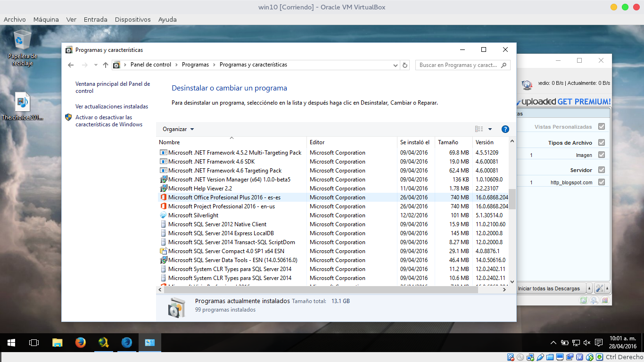Refresh the Programs and Features list
Image resolution: width=644 pixels, height=362 pixels.
[405, 65]
